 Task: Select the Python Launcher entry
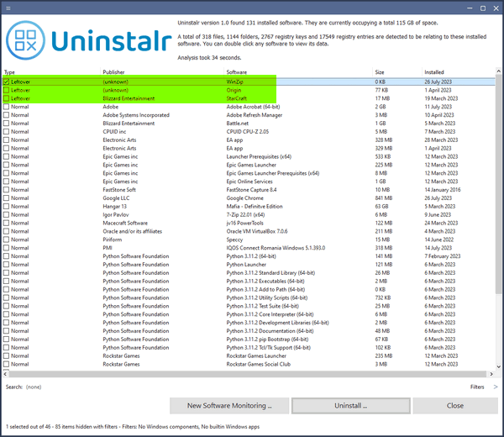[x=246, y=265]
